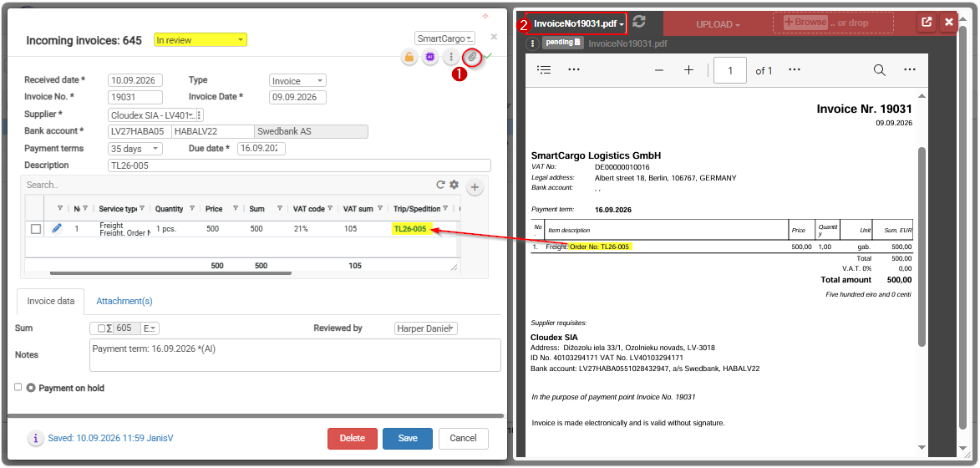The height and width of the screenshot is (468, 980).
Task: Click the red Delete button
Action: click(353, 439)
